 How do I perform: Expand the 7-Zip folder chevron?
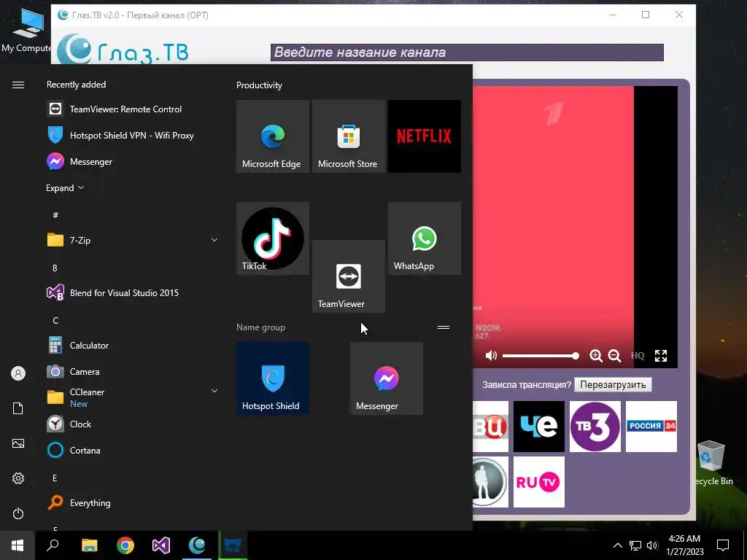click(x=214, y=239)
